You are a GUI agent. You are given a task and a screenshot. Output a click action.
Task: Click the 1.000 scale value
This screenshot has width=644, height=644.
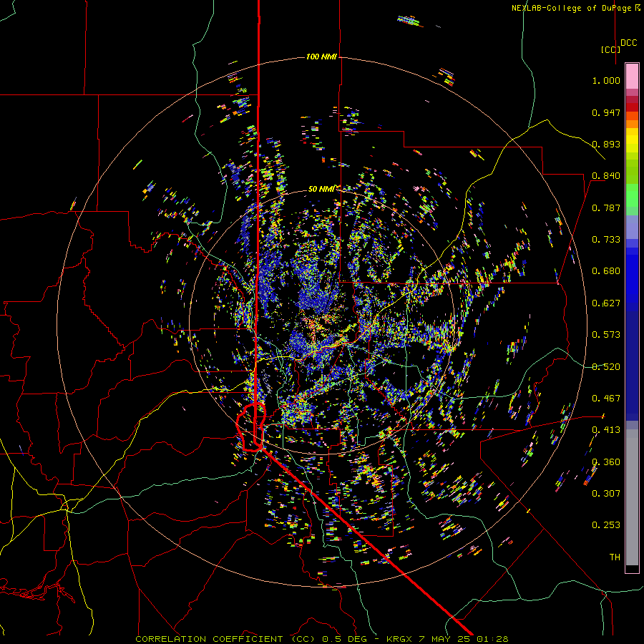coord(606,80)
